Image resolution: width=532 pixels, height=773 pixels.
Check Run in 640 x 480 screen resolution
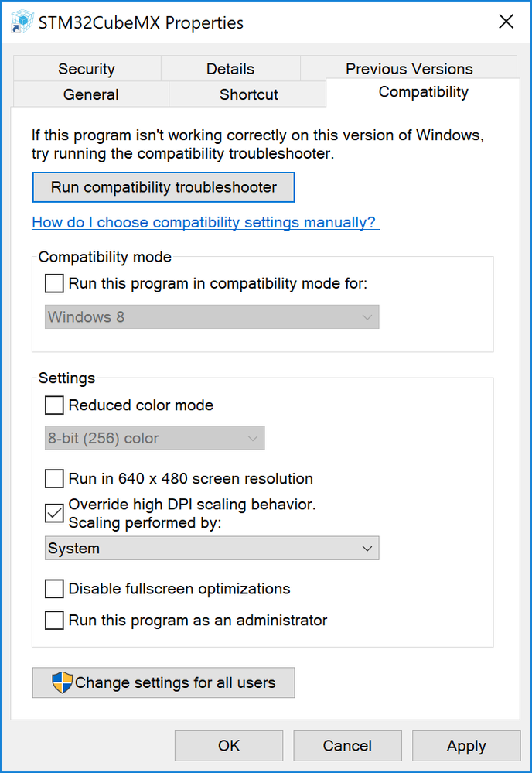54,479
